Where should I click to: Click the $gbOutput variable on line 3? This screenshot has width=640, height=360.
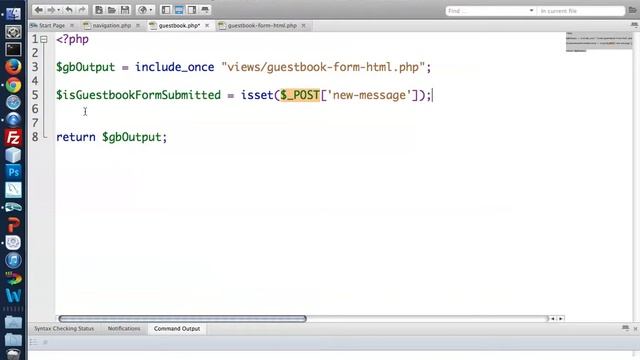click(85, 67)
